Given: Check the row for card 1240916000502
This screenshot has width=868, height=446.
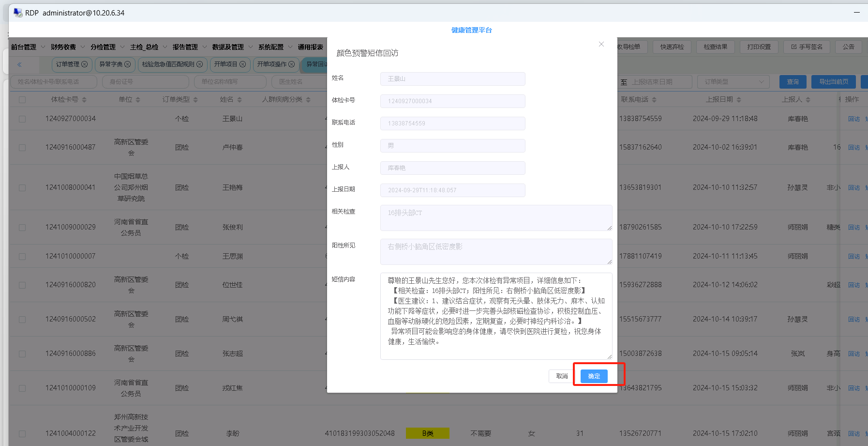Looking at the screenshot, I should click(x=22, y=320).
